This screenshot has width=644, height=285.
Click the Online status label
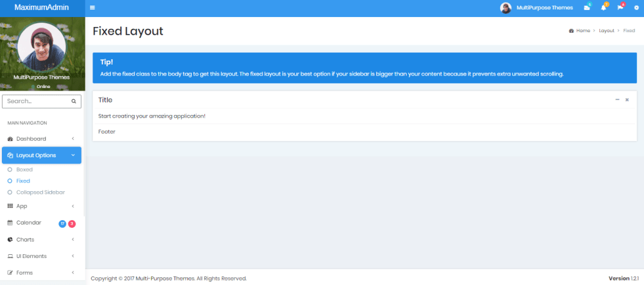43,87
